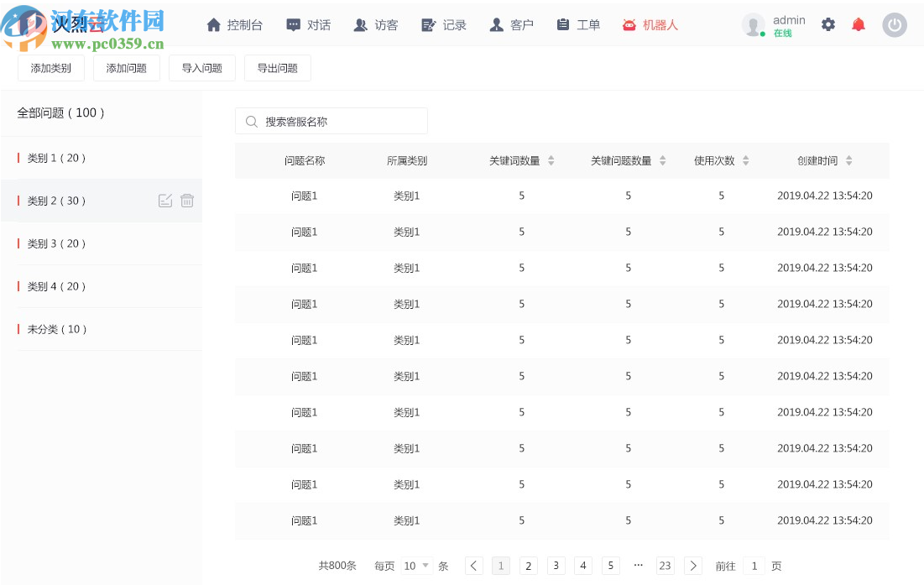Click the pagination ellipsis
Viewport: 924px width, 585px height.
(638, 565)
